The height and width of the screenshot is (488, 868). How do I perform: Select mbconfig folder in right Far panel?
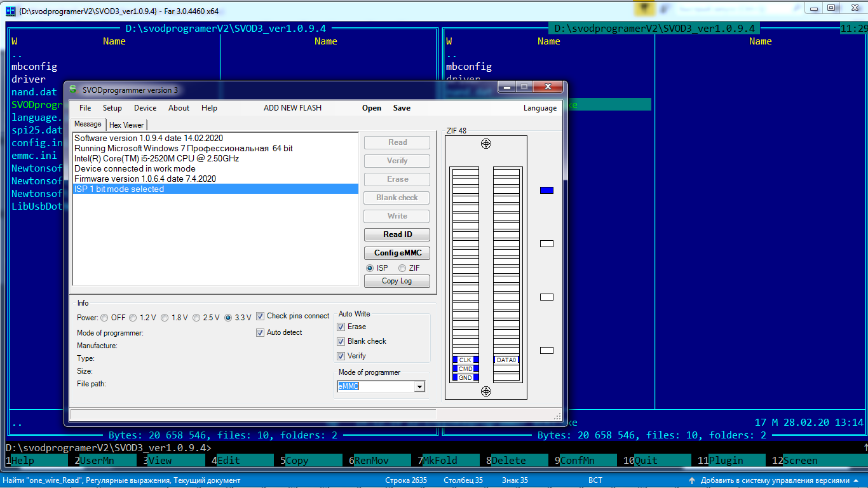tap(469, 67)
